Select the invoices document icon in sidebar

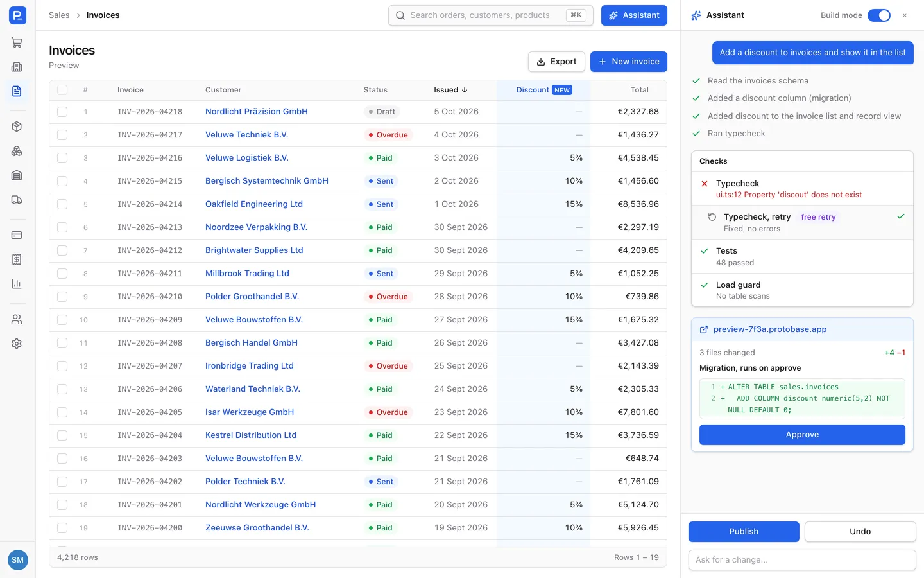[17, 91]
